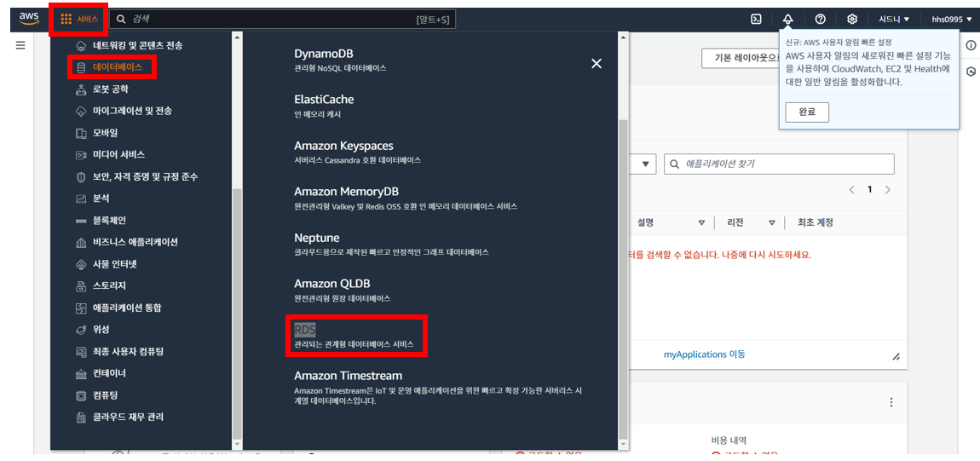The height and width of the screenshot is (461, 980).
Task: Click 애플리케이션 찾기 search box
Action: 779,164
